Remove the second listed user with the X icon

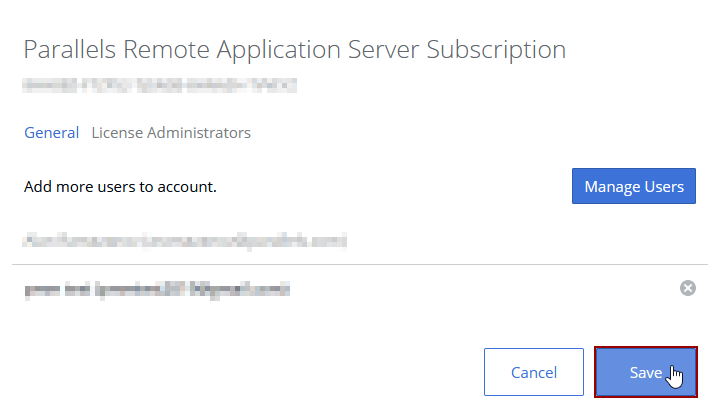click(687, 288)
